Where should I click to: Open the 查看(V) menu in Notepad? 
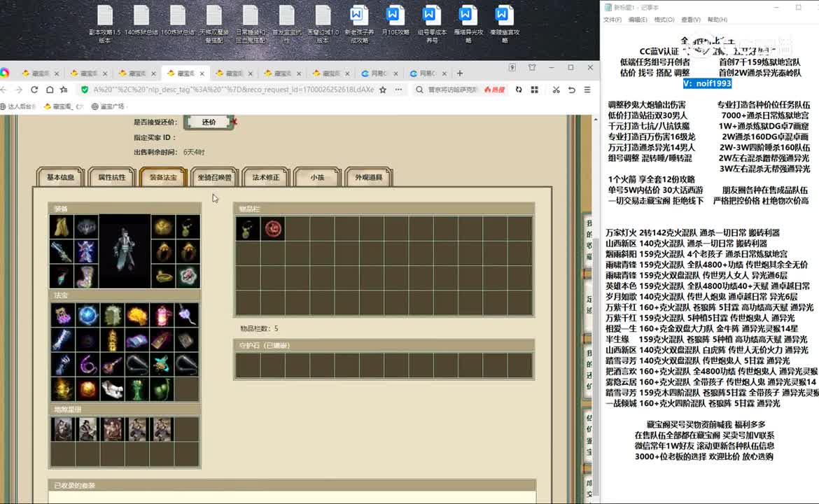point(690,20)
